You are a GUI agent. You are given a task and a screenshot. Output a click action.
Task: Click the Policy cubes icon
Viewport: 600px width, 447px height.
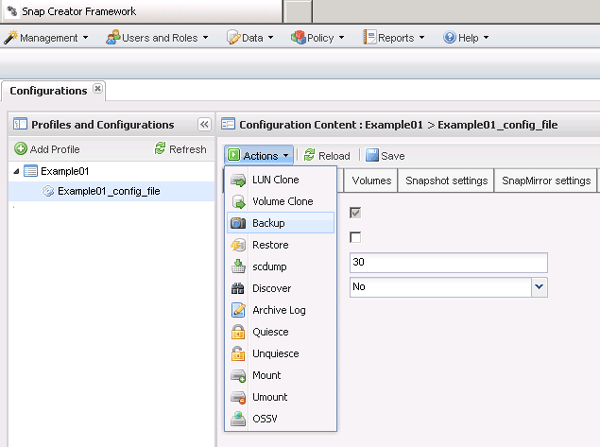[x=298, y=38]
